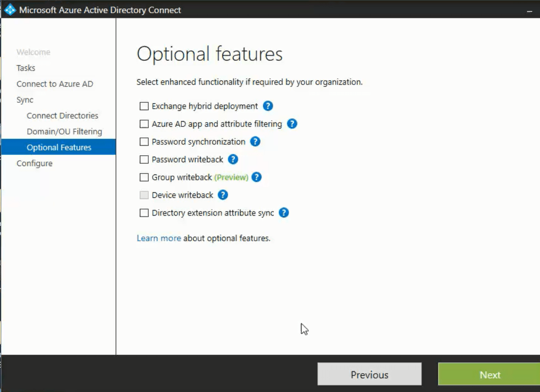Click the green Next button
The image size is (540, 392).
tap(489, 374)
